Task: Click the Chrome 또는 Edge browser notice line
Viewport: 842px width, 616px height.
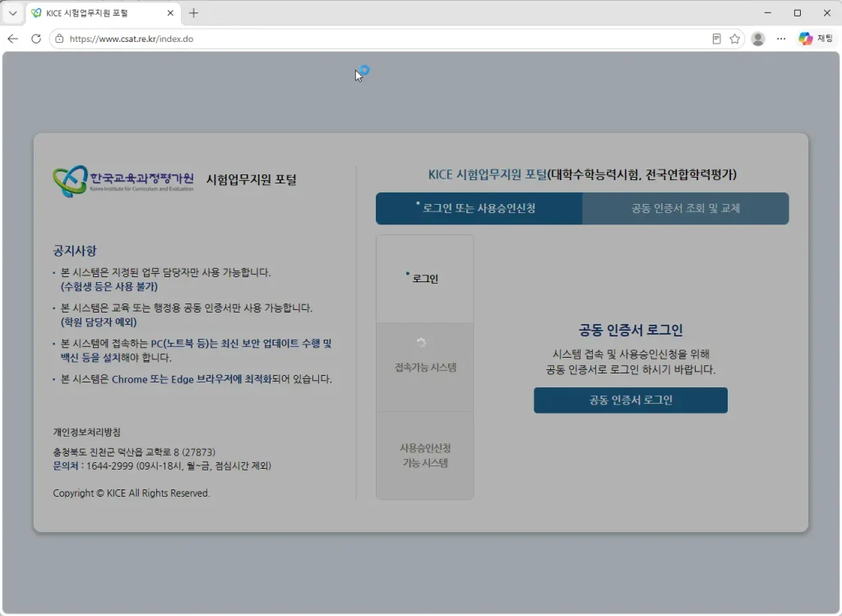Action: pyautogui.click(x=196, y=379)
